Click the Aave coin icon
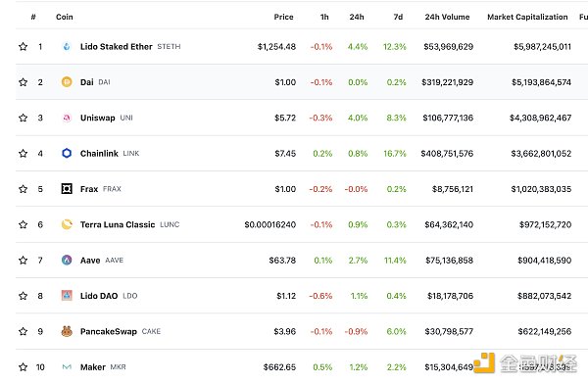Image resolution: width=588 pixels, height=384 pixels. [x=67, y=260]
